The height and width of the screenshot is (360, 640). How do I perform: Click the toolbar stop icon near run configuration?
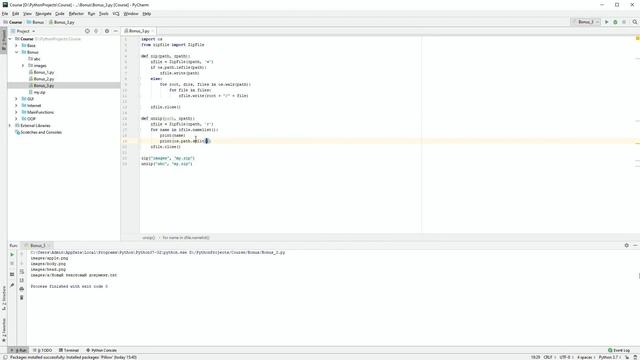[624, 22]
